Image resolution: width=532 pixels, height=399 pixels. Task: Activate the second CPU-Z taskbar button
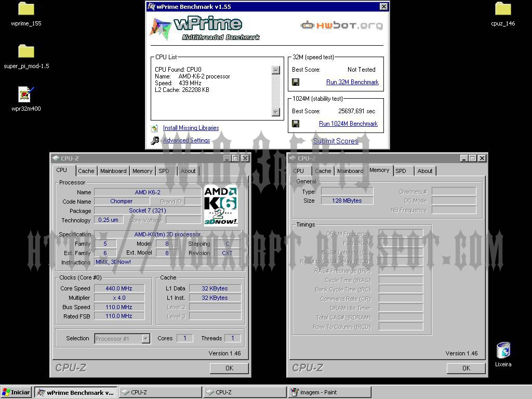[245, 393]
